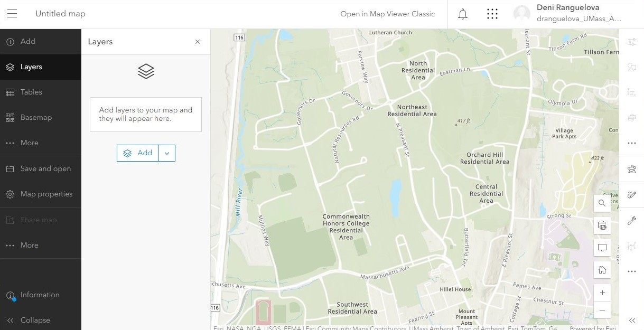Click the Untitled map title
644x330 pixels.
[x=60, y=14]
